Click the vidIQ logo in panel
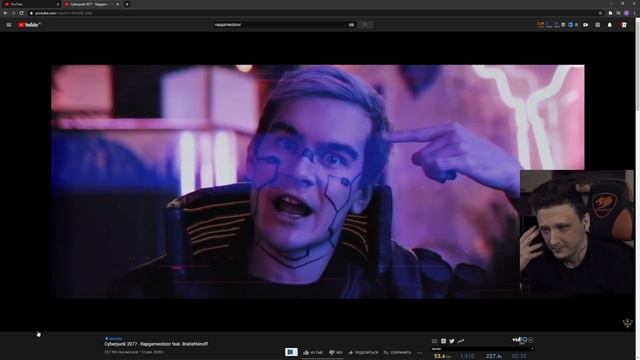Image resolution: width=640 pixels, height=360 pixels. tap(520, 340)
